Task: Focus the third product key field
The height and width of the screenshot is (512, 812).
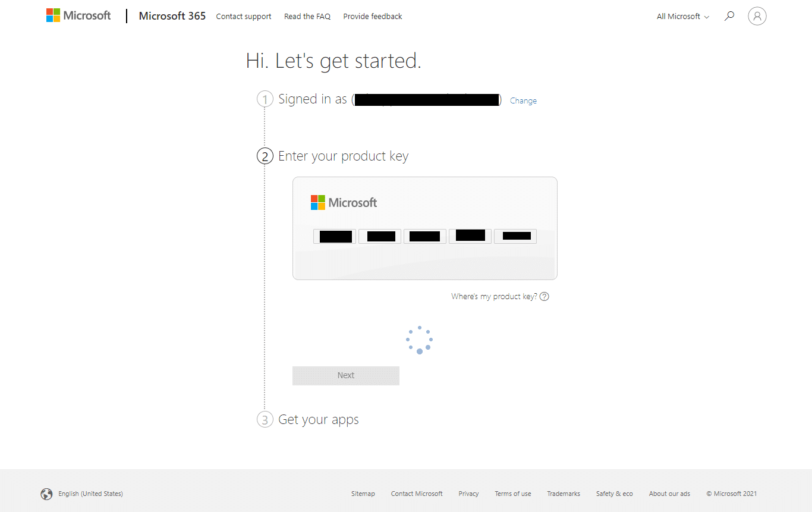Action: [425, 236]
